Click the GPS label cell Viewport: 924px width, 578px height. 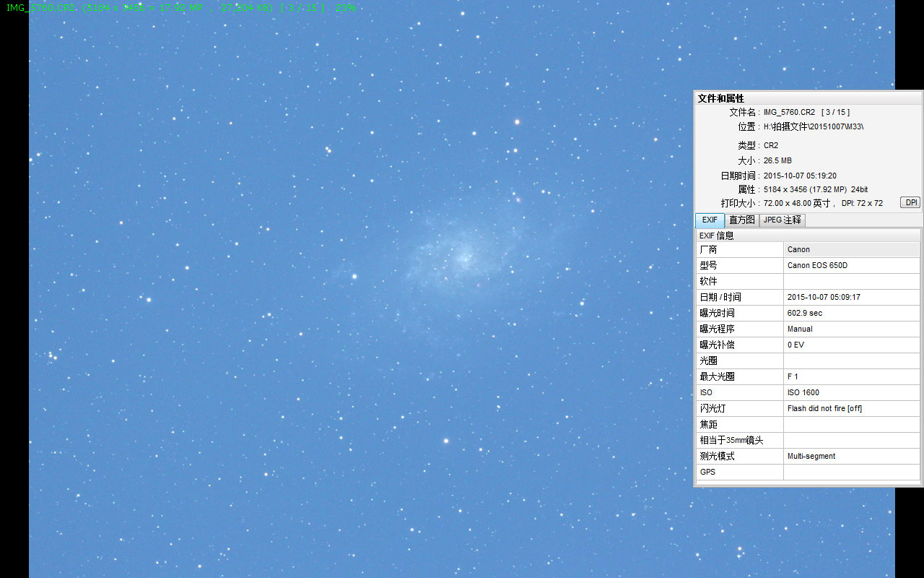pos(740,472)
